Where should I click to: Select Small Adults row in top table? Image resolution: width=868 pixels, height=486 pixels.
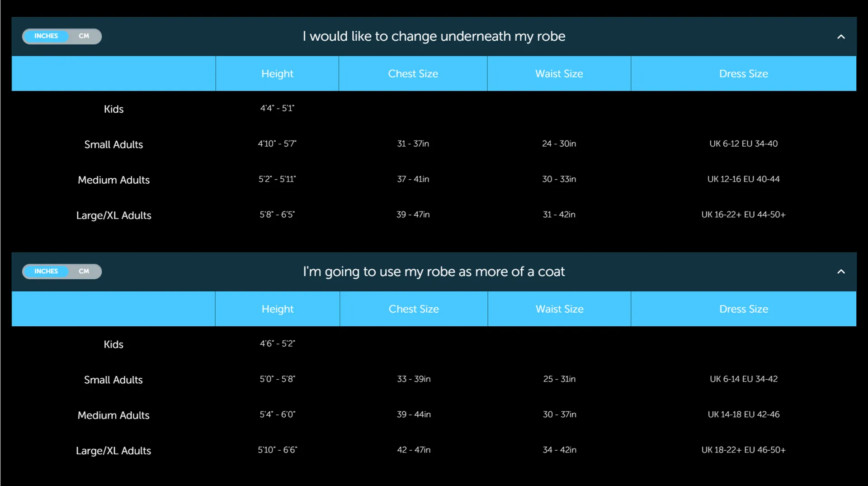[x=434, y=144]
